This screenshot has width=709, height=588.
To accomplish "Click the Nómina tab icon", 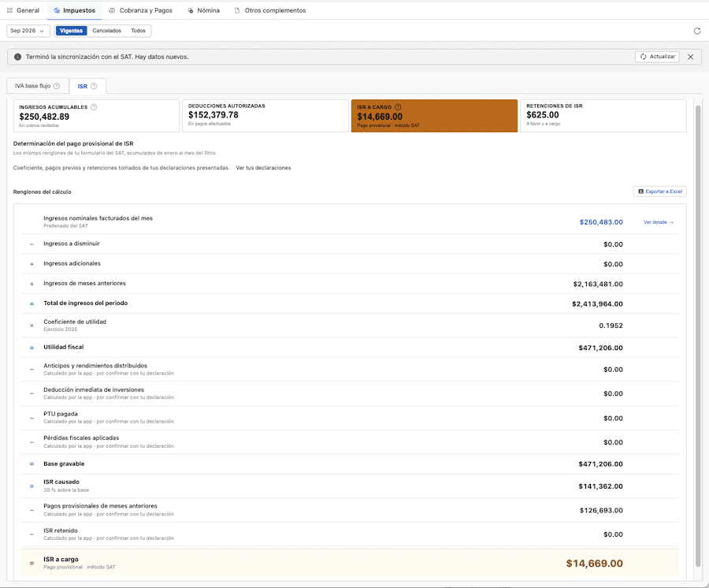I will 191,10.
